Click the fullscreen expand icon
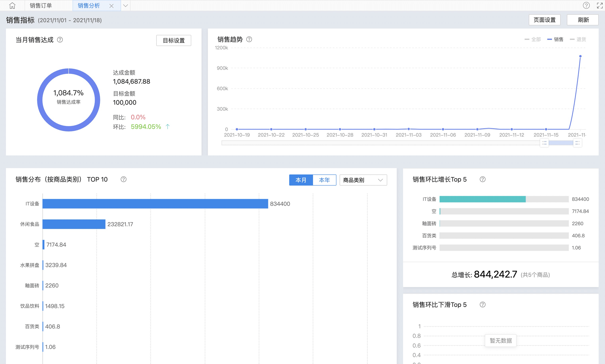The height and width of the screenshot is (364, 605). click(600, 5)
